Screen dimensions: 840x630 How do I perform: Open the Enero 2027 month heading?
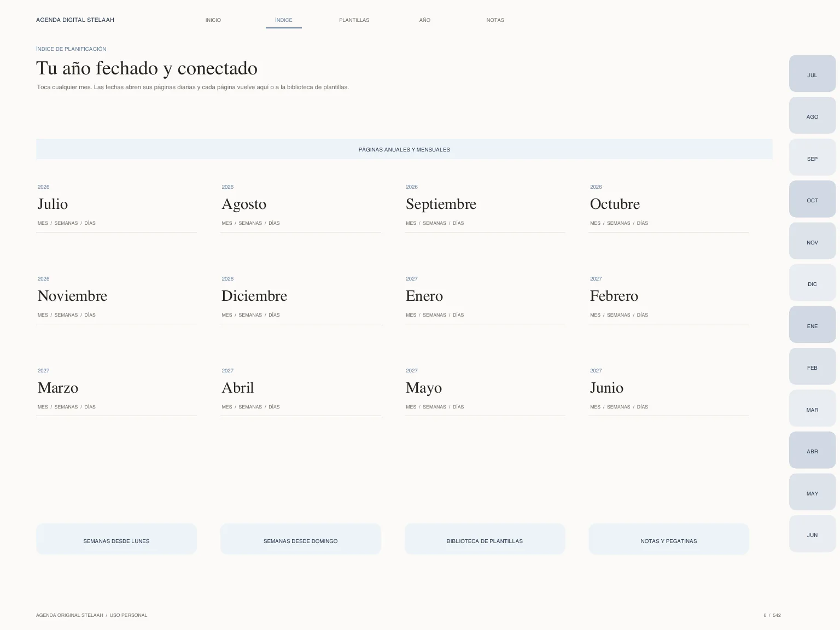pyautogui.click(x=424, y=296)
